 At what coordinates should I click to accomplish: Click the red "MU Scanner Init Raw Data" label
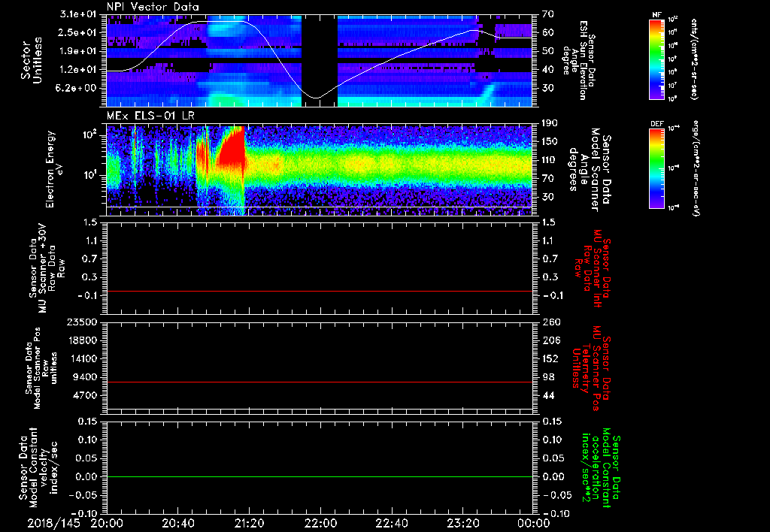(593, 269)
